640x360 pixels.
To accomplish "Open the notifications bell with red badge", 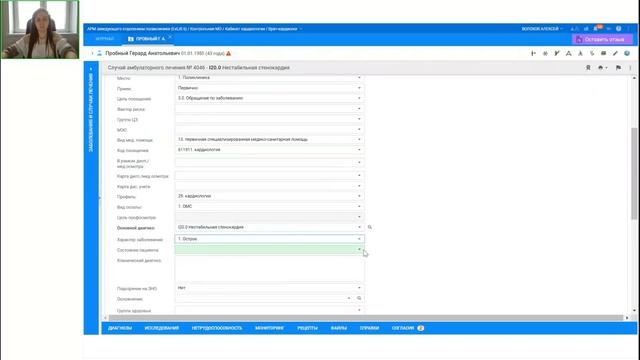I will (597, 29).
